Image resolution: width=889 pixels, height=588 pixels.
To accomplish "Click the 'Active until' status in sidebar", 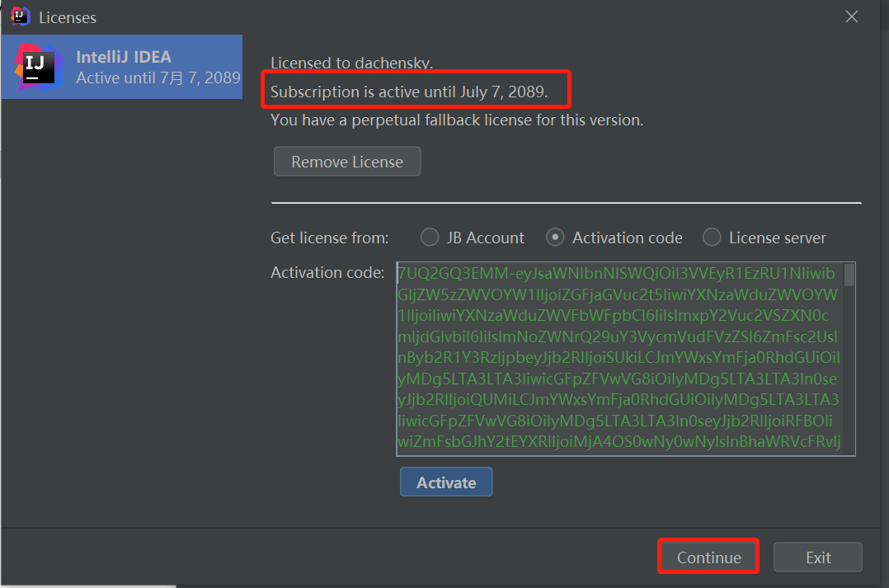I will [x=158, y=78].
